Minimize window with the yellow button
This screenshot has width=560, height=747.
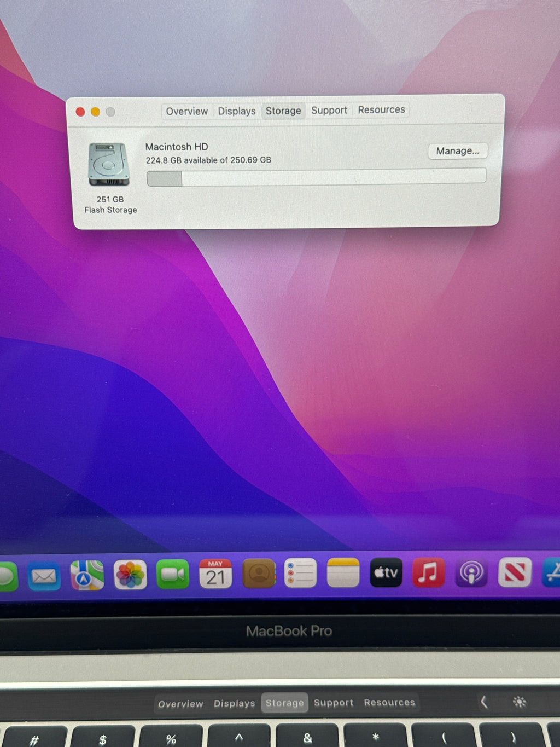coord(95,112)
